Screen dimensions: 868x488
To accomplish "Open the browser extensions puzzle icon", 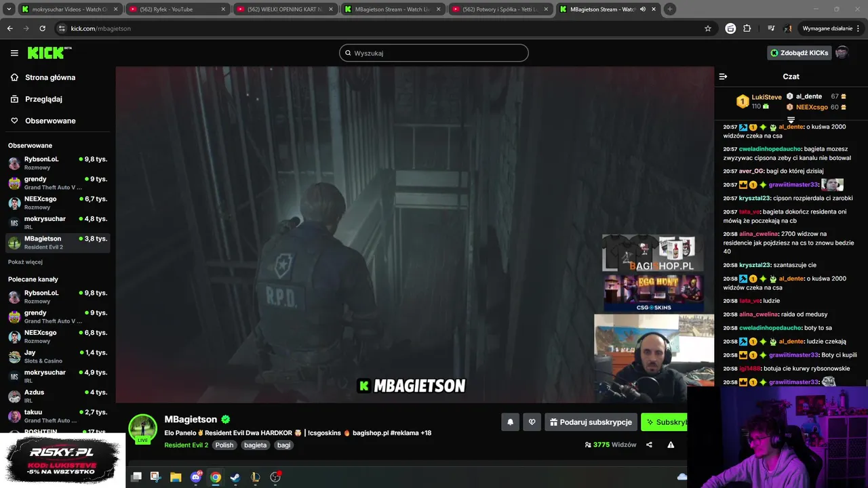I will (747, 28).
